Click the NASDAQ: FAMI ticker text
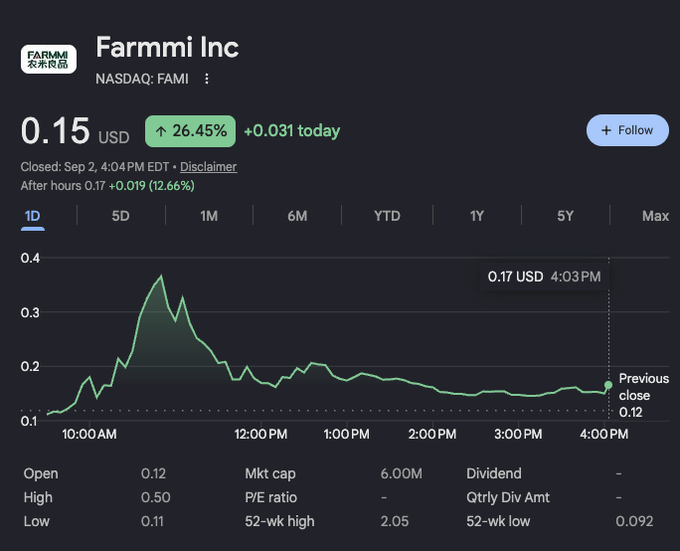 [x=142, y=79]
